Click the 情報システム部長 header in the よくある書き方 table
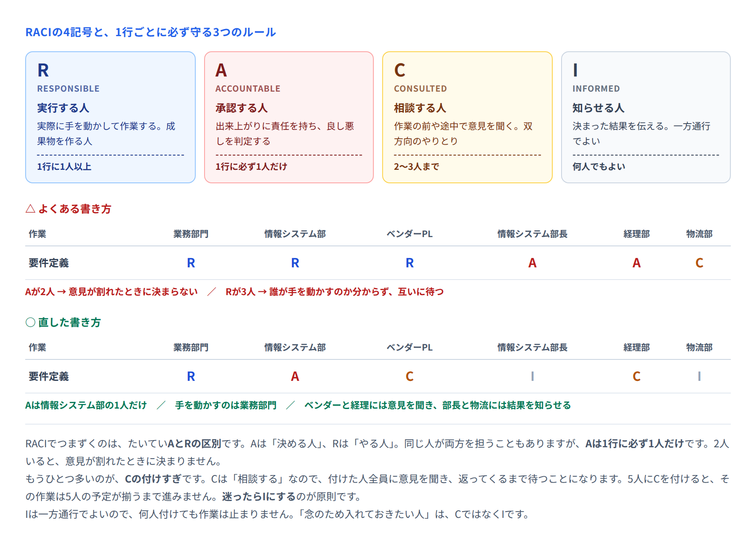 tap(533, 234)
